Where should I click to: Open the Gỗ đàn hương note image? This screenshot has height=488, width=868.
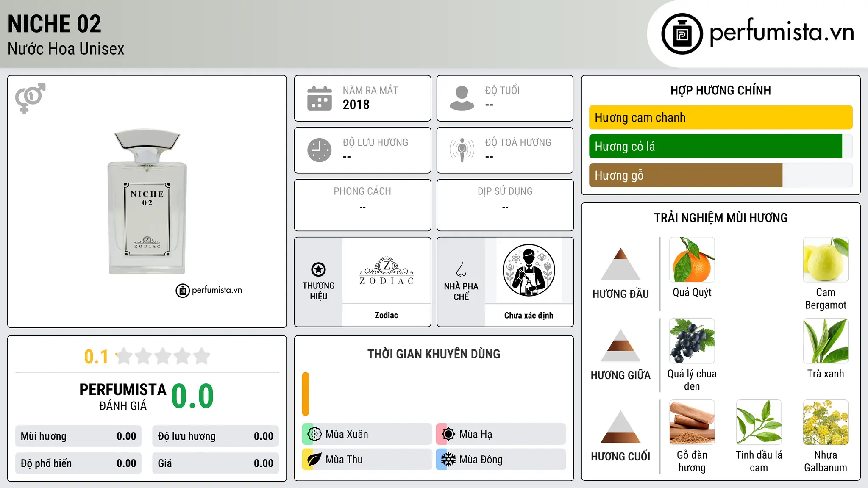(692, 422)
